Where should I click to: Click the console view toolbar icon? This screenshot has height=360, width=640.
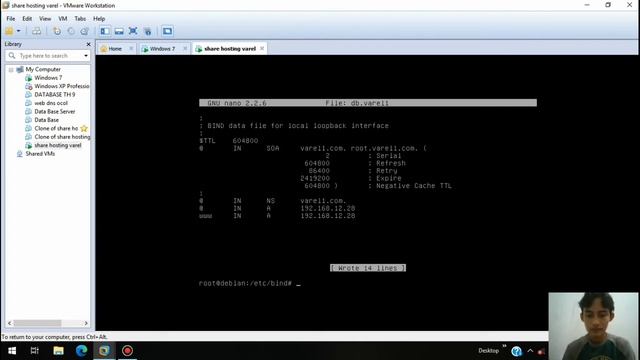[x=167, y=31]
